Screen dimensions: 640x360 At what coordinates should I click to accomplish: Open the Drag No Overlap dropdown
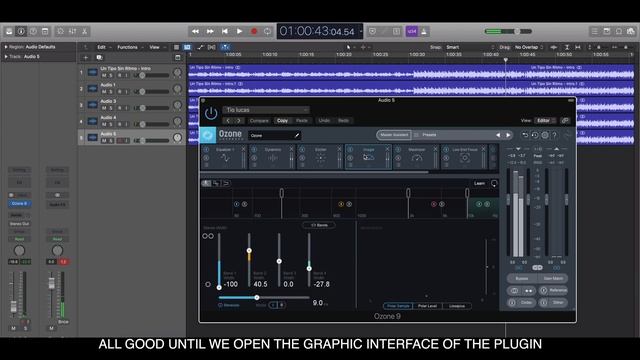click(x=529, y=47)
